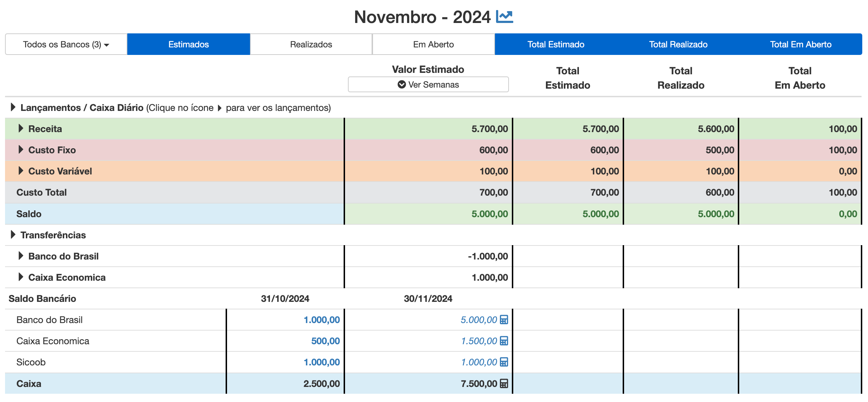Click calculator icon in the Caixa total row
The width and height of the screenshot is (868, 402).
504,384
